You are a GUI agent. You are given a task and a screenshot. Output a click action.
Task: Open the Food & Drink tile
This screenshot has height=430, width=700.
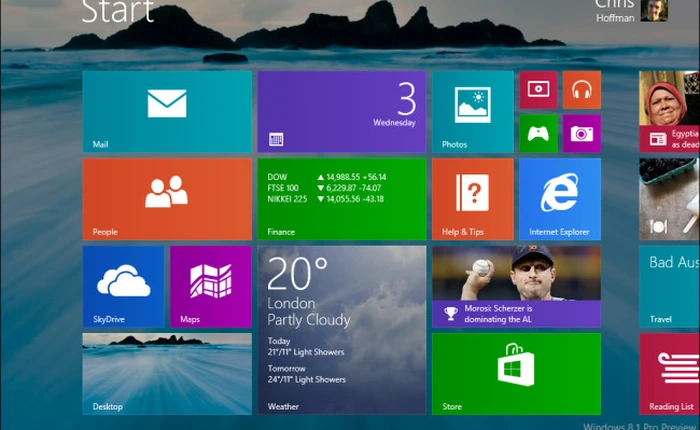pyautogui.click(x=669, y=199)
